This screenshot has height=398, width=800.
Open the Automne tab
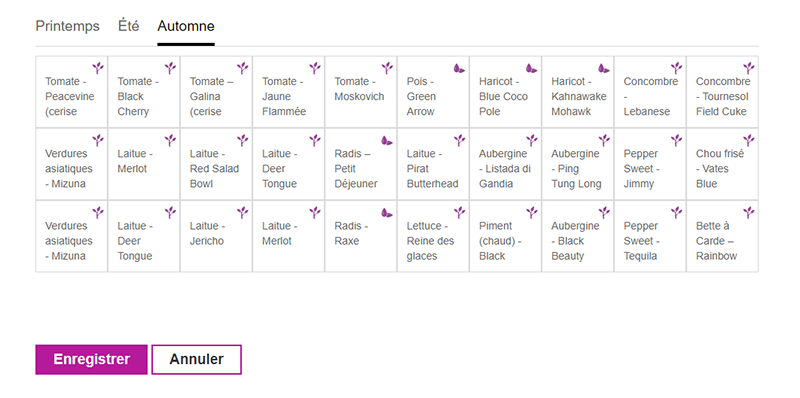(186, 26)
